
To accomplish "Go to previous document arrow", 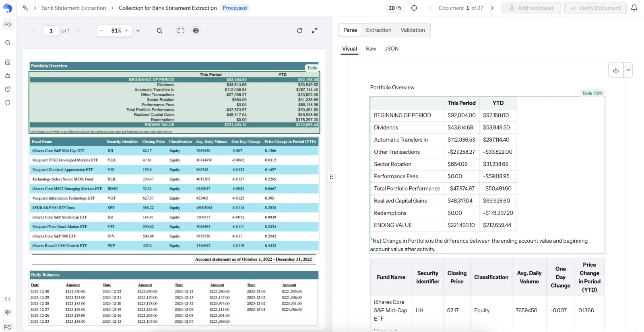I will [x=430, y=8].
